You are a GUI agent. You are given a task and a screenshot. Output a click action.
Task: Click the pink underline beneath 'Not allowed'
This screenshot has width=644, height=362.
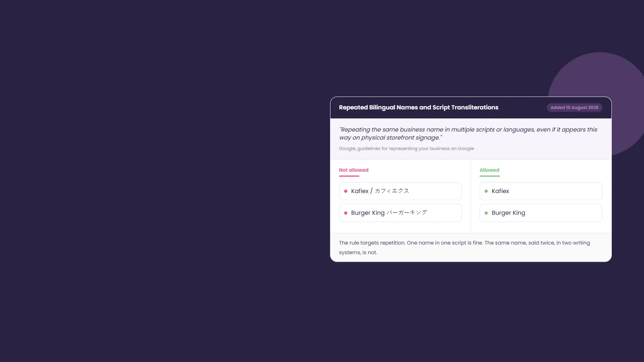point(349,176)
